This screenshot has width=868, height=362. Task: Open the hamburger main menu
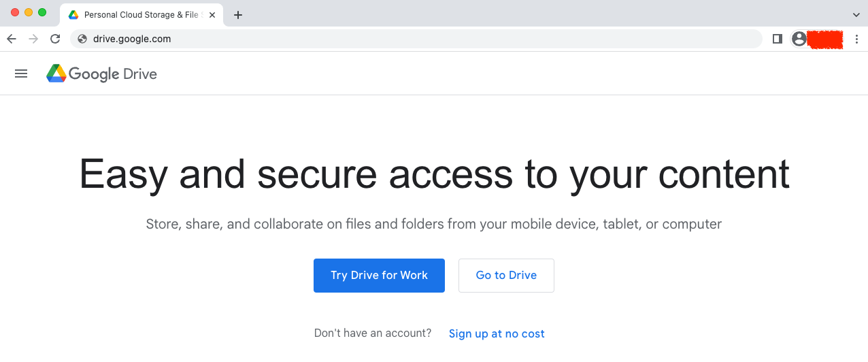(x=21, y=73)
